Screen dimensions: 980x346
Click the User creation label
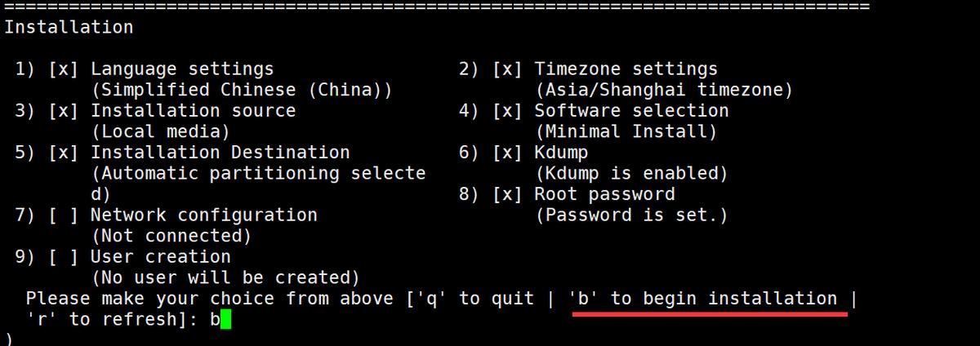tap(160, 257)
